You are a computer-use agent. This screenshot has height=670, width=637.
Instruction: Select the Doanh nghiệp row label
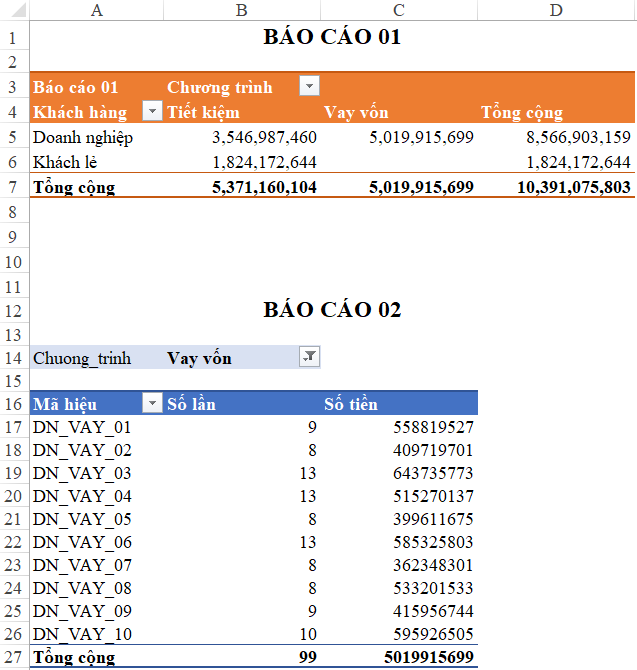[83, 137]
